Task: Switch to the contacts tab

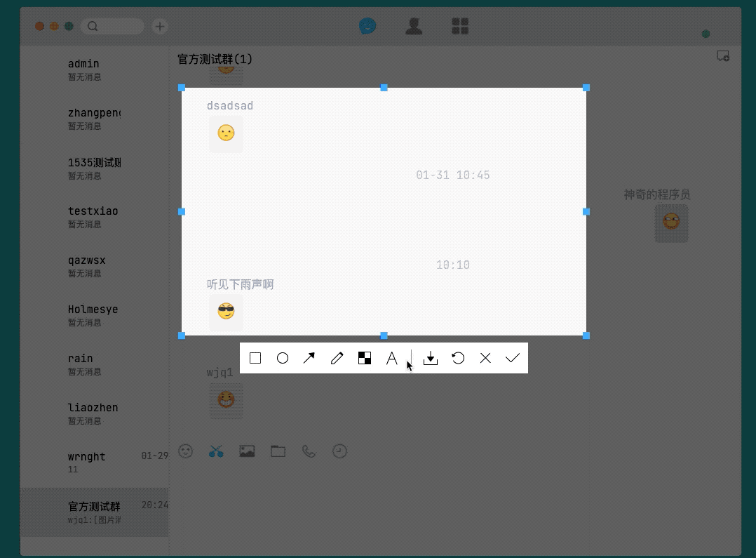Action: point(414,26)
